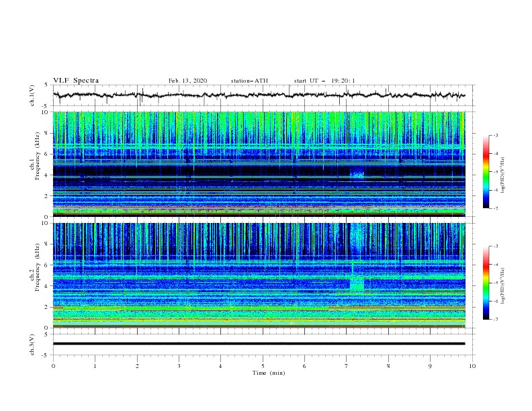Click the 4 kHz burst in ch.1 spectrogram

click(357, 175)
